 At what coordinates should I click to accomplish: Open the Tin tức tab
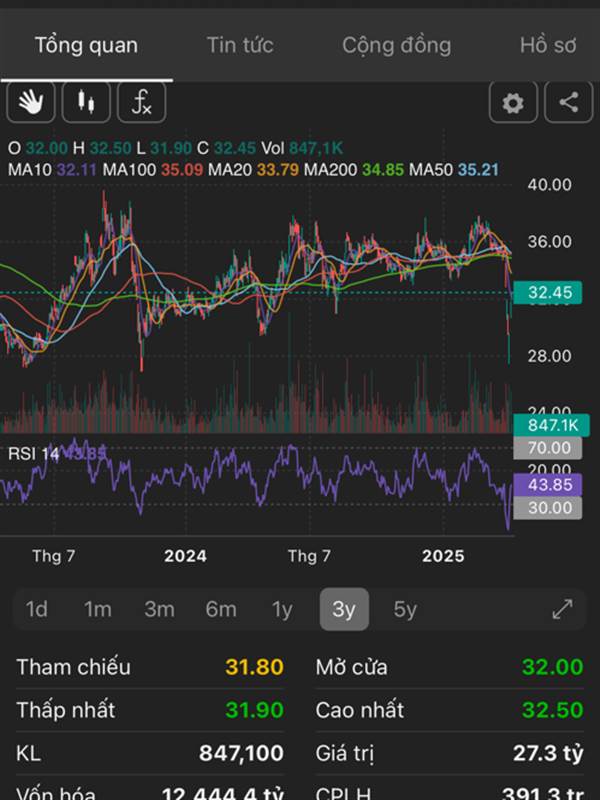pos(240,45)
